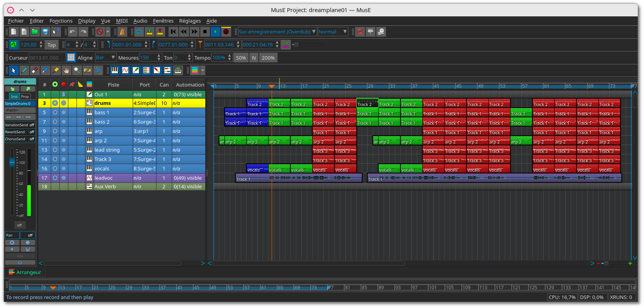Viewport: 644px width, 308px height.
Task: Open the Fichier menu
Action: [x=16, y=21]
